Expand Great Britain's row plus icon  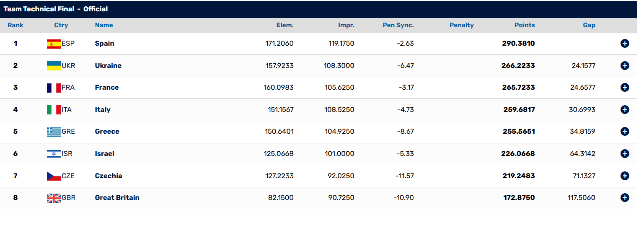point(625,198)
